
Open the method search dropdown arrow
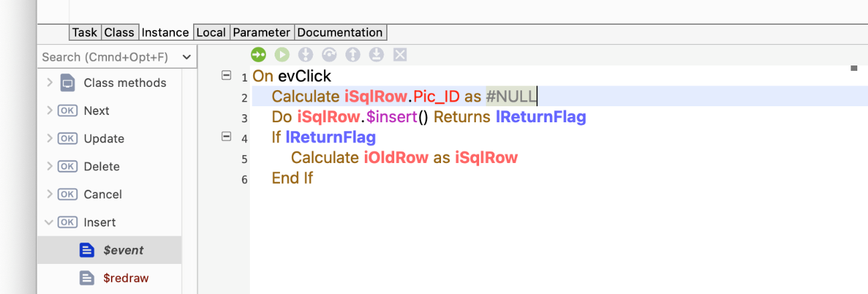click(x=186, y=57)
